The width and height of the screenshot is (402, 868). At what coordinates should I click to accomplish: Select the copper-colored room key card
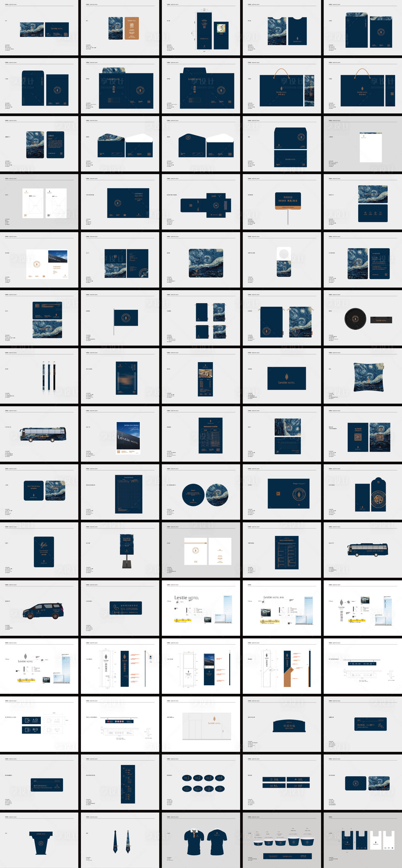click(132, 28)
